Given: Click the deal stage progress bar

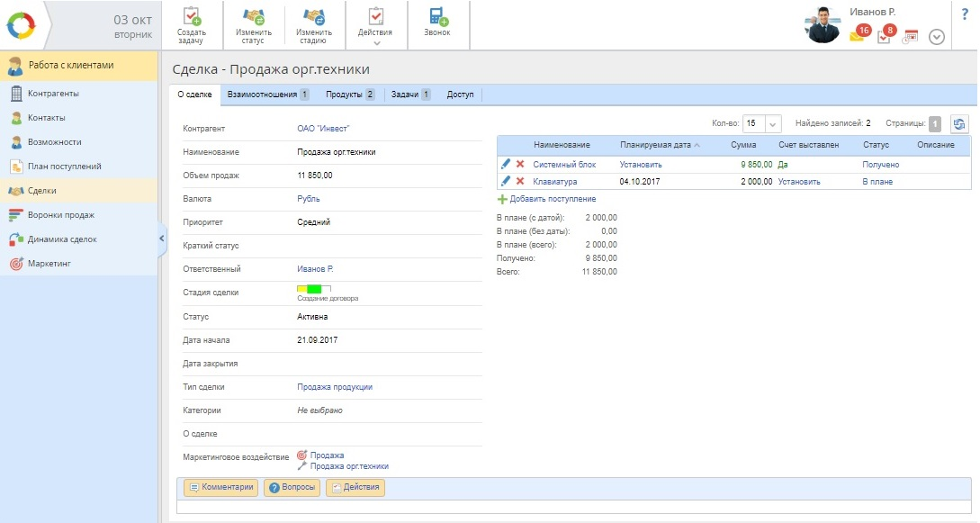Looking at the screenshot, I should click(313, 288).
